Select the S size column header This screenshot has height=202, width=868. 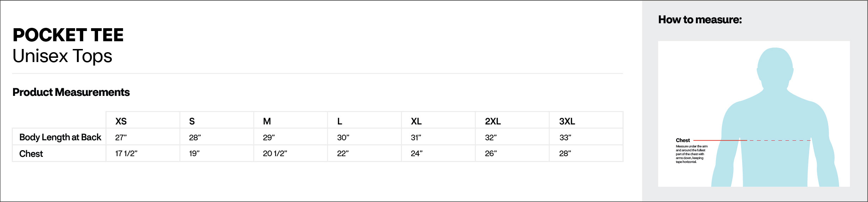pyautogui.click(x=192, y=121)
